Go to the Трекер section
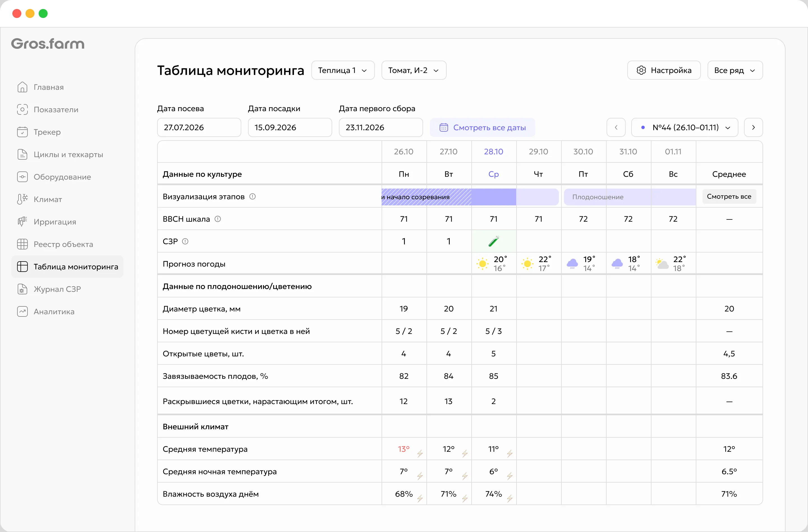 click(67, 132)
